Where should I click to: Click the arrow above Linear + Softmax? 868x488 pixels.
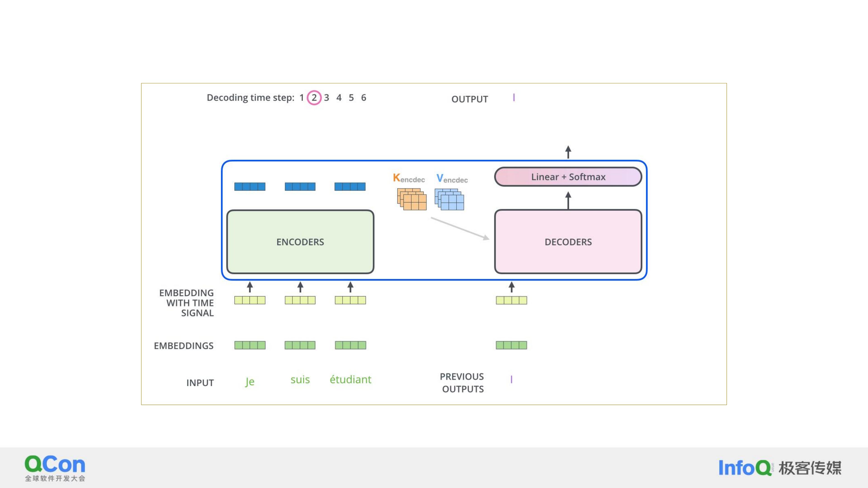coord(568,152)
